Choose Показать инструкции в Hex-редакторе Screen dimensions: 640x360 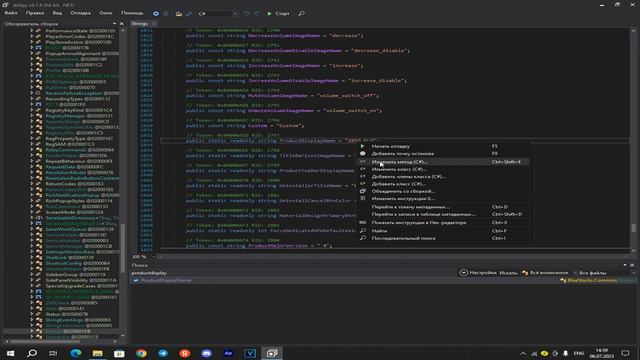click(x=444, y=222)
